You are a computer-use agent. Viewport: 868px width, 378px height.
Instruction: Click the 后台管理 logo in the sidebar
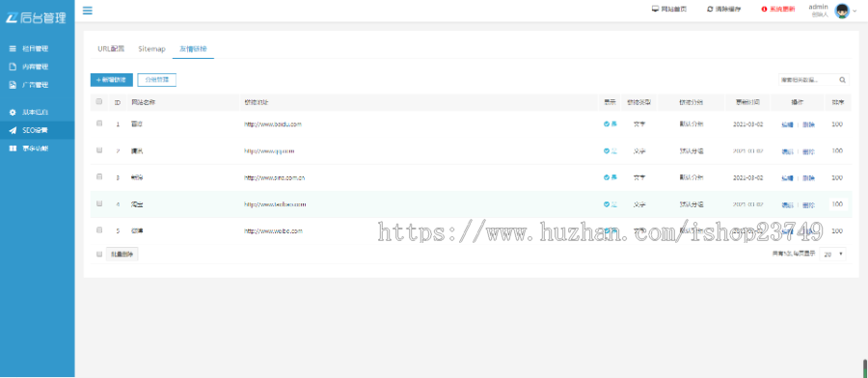coord(36,17)
